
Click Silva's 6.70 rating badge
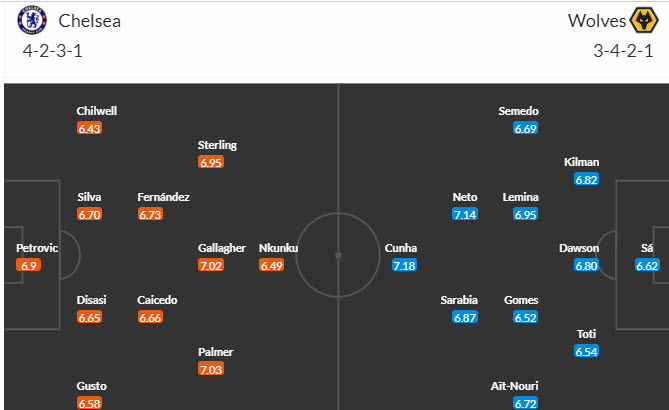[90, 214]
